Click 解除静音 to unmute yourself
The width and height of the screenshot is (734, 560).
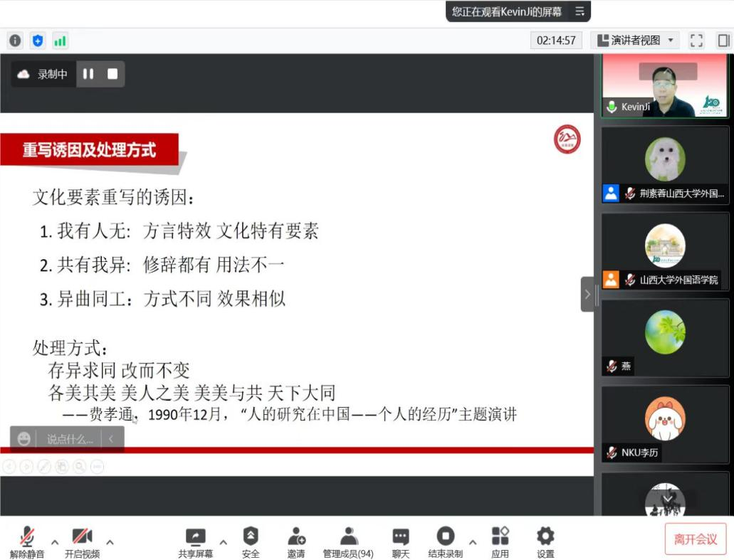pyautogui.click(x=26, y=542)
